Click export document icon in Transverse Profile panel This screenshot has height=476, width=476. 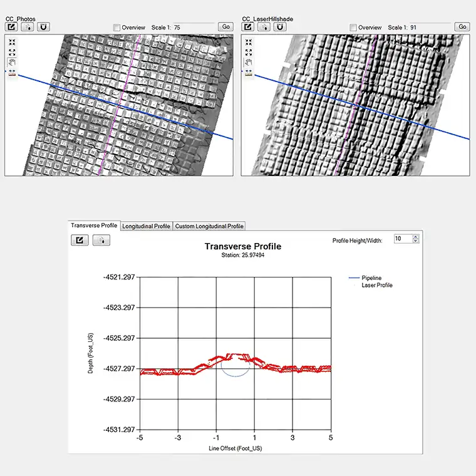point(101,240)
